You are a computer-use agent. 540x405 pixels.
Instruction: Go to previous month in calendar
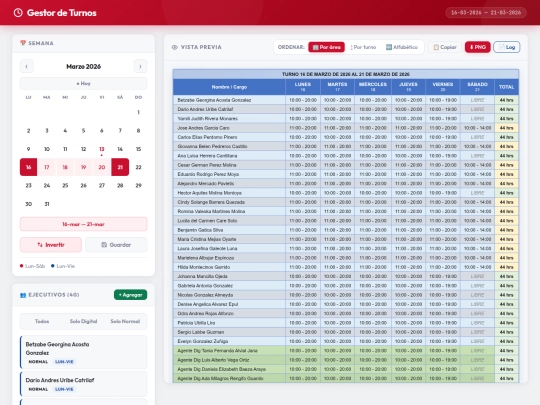[27, 66]
